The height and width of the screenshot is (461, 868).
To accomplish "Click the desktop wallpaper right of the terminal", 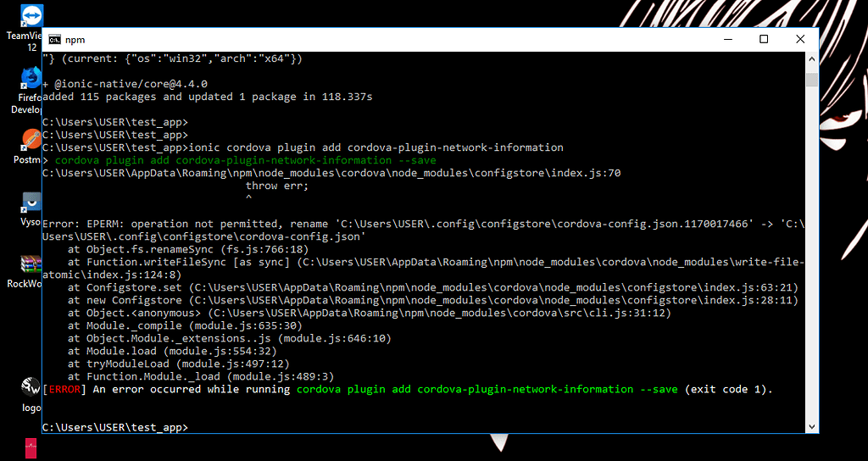I will tap(842, 249).
